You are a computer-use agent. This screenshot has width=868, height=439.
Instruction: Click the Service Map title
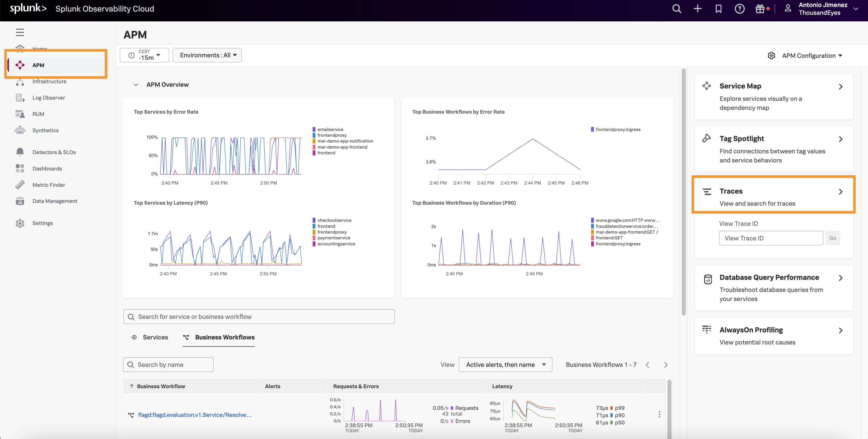pyautogui.click(x=740, y=86)
